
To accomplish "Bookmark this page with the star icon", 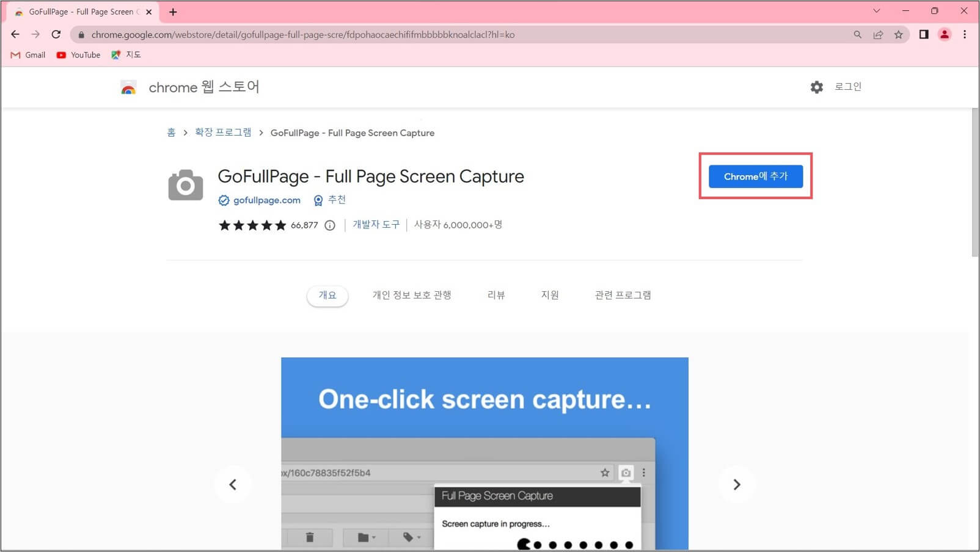I will (x=899, y=35).
